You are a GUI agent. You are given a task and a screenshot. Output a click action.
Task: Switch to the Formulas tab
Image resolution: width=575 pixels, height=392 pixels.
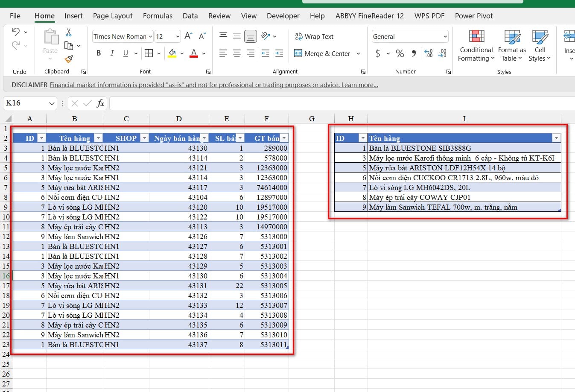[x=158, y=16]
